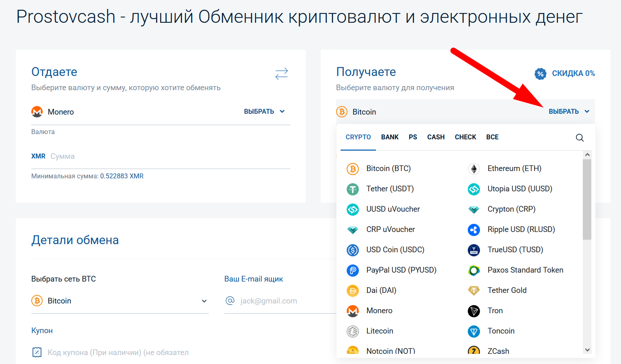Click the Ваш E-mail ящик label
This screenshot has width=621, height=364.
pyautogui.click(x=254, y=279)
